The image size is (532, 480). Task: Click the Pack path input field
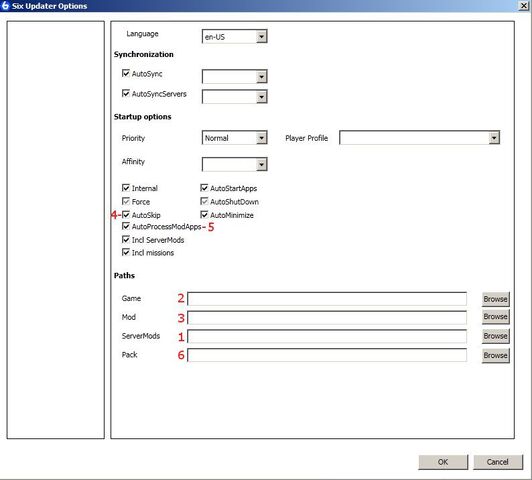click(x=327, y=355)
